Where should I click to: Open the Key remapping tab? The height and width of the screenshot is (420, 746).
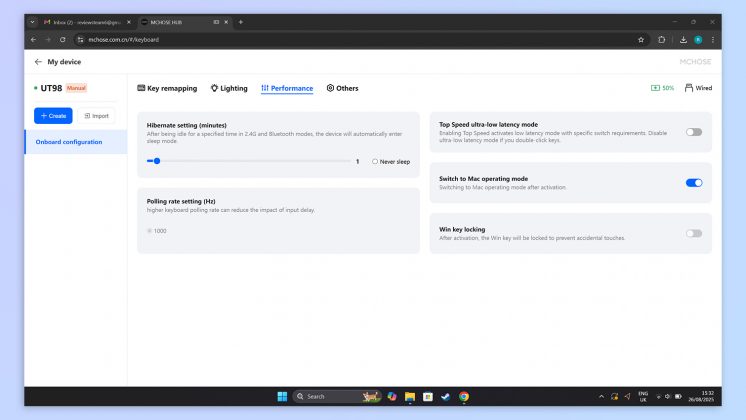pos(167,88)
